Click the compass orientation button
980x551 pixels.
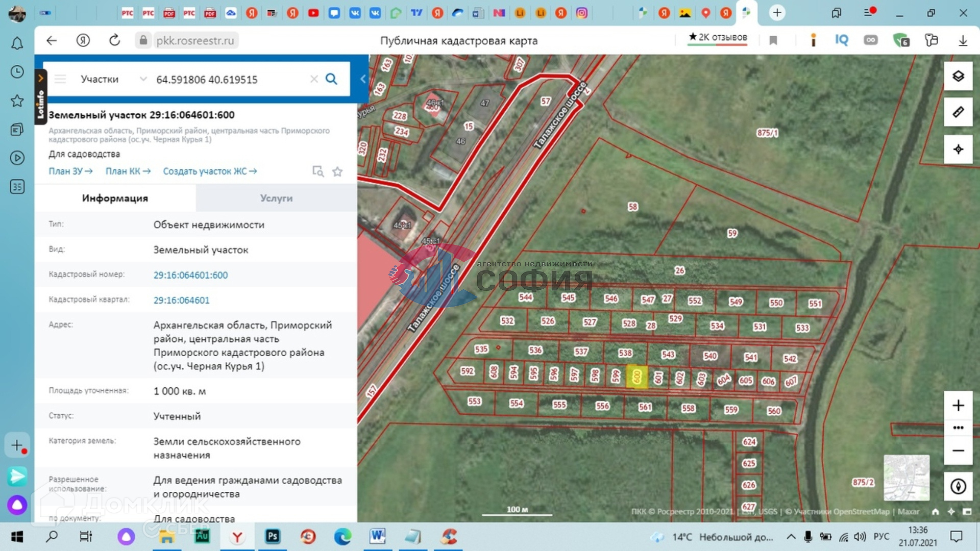958,486
